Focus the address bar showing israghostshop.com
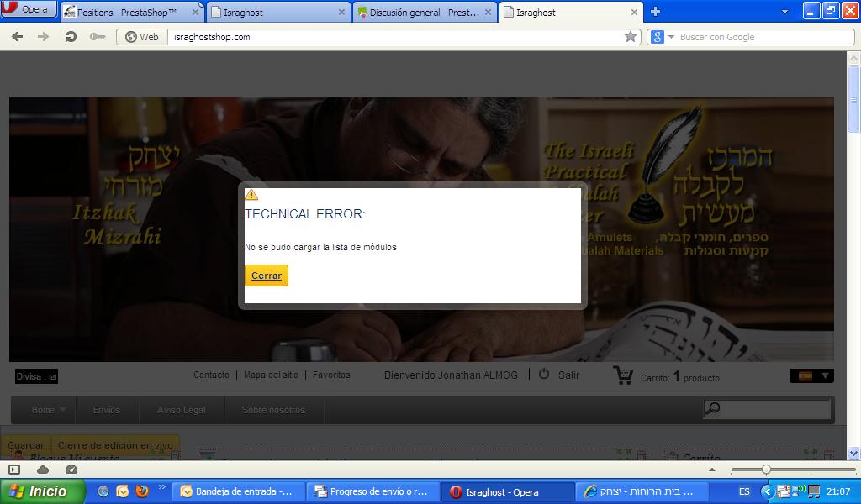Viewport: 861px width, 504px height. (395, 37)
